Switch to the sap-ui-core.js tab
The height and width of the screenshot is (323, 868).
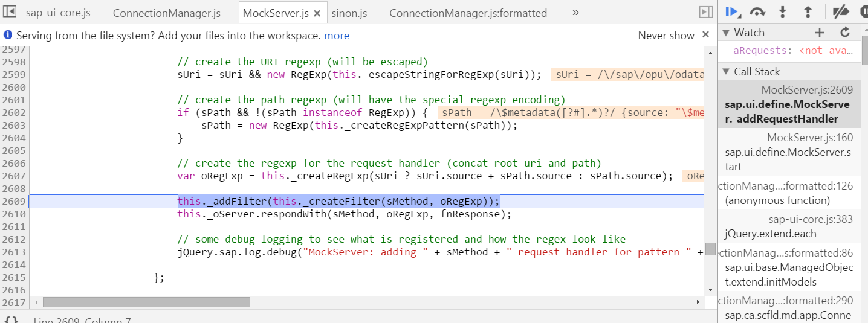pos(58,13)
